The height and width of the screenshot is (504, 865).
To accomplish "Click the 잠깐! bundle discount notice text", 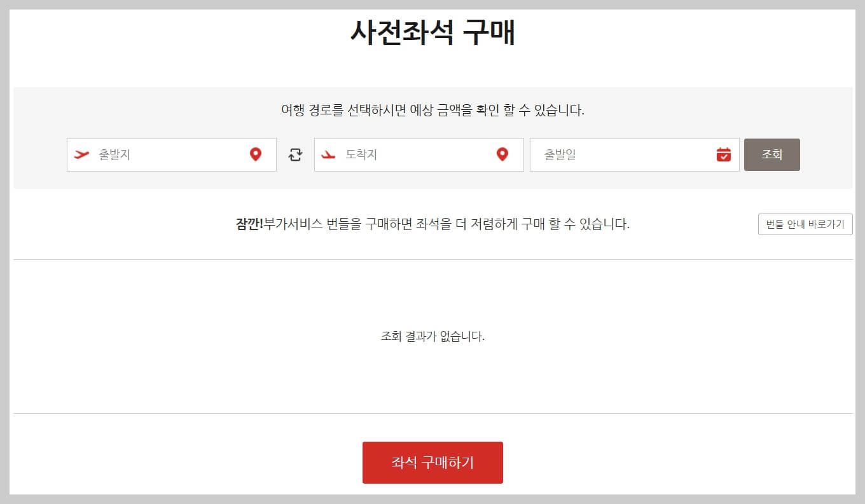I will [432, 224].
